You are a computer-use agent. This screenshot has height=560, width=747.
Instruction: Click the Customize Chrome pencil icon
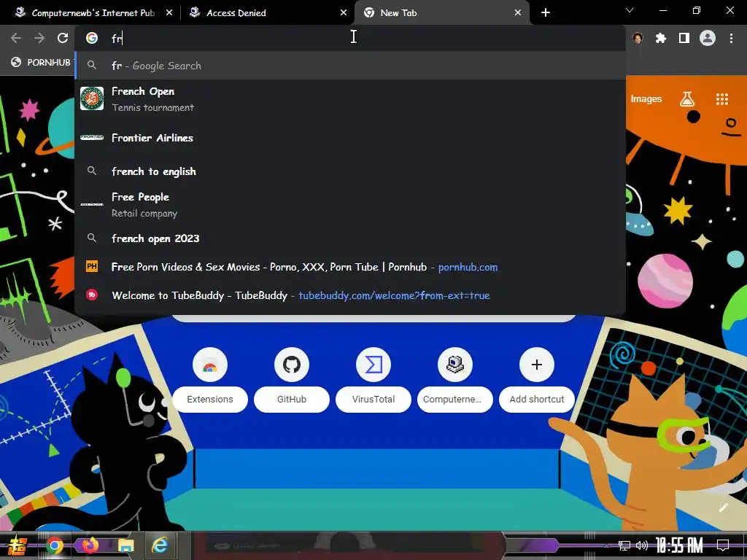723,507
